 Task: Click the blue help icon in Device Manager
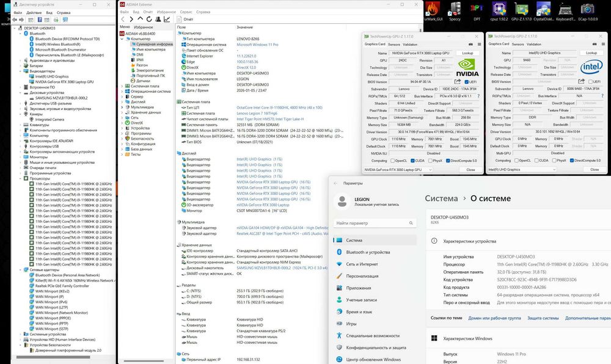[39, 20]
